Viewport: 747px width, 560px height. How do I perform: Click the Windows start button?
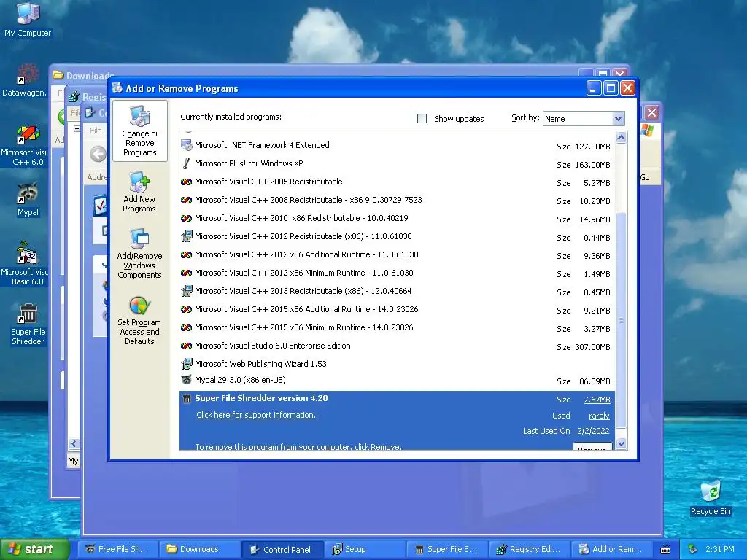click(x=34, y=550)
